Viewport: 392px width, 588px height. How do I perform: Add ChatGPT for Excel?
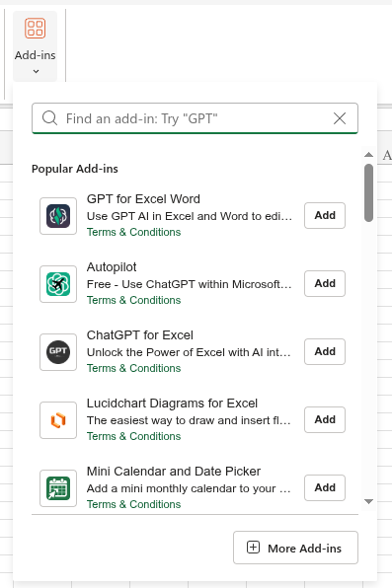point(325,352)
